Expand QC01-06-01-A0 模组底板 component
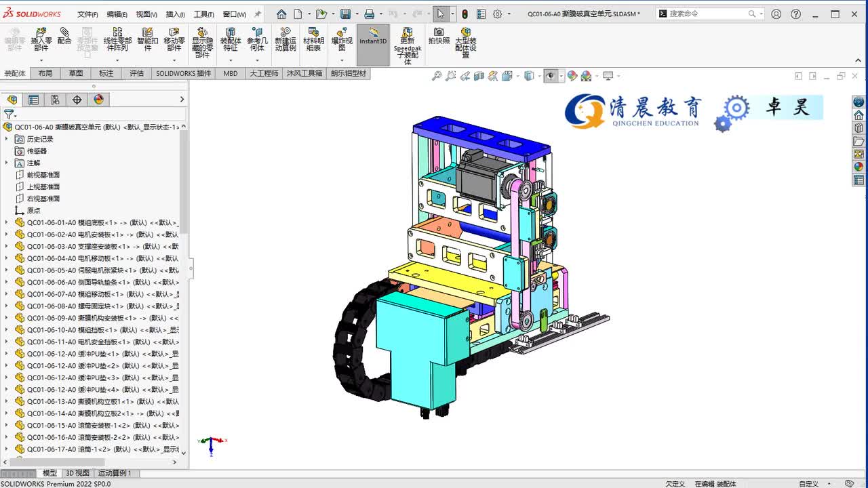 click(7, 222)
